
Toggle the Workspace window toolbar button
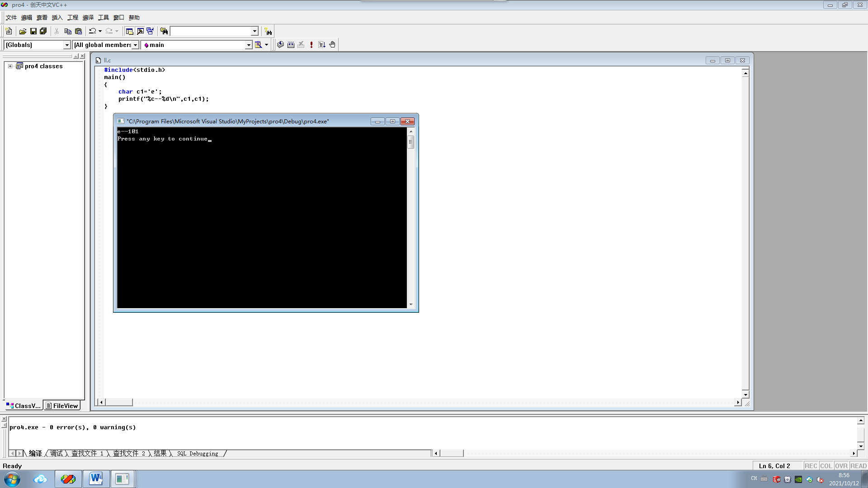(129, 31)
